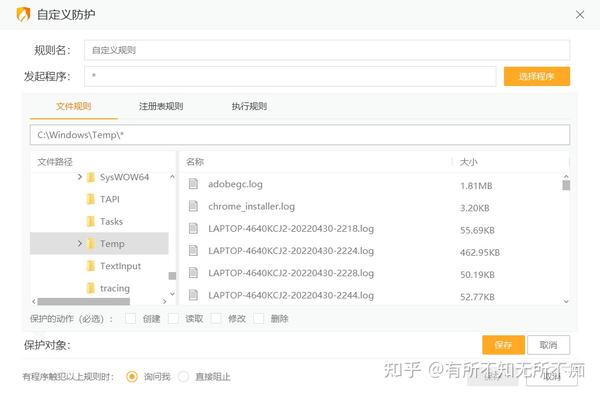Click the 462.95KB size value

[480, 253]
